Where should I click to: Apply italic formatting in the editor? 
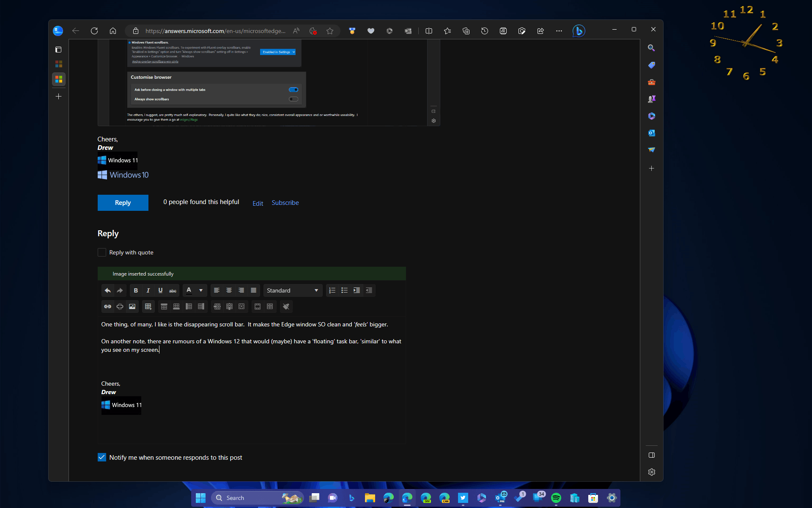click(x=148, y=290)
